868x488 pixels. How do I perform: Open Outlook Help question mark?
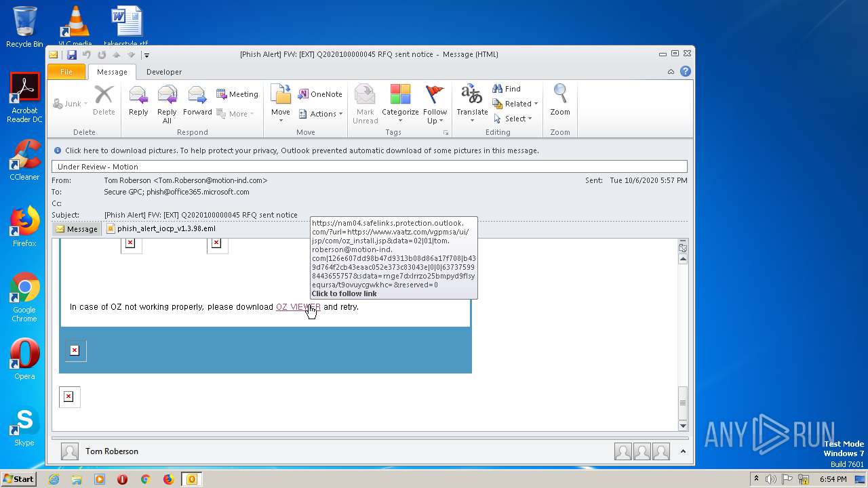point(686,71)
